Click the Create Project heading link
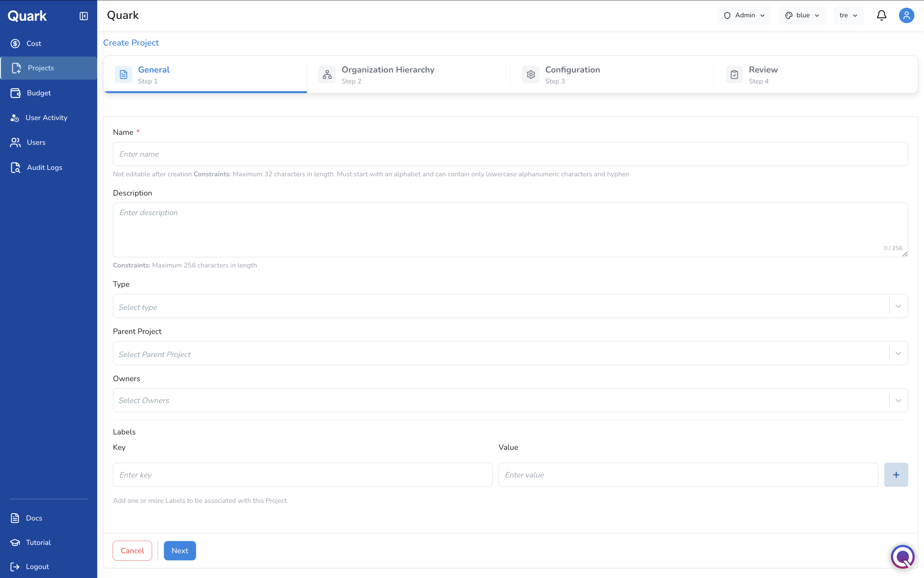 131,43
